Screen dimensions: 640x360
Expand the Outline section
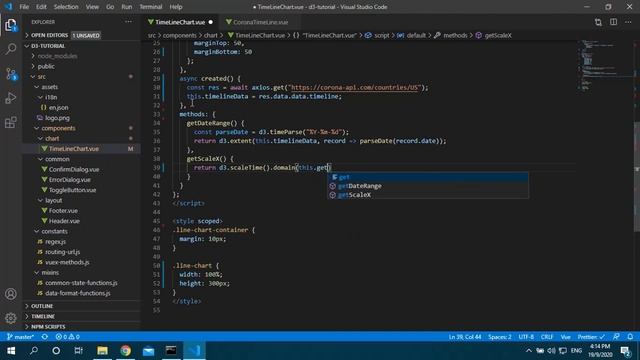[x=82, y=306]
